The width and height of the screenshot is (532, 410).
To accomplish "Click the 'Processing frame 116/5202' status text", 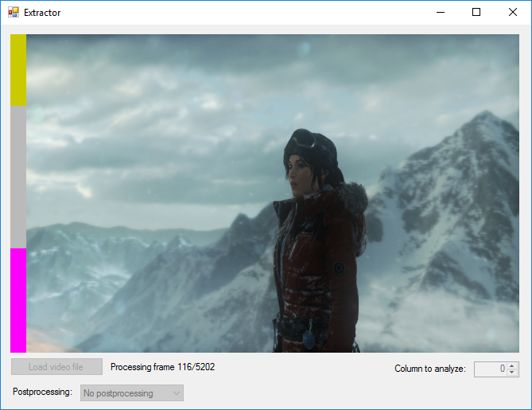I will 162,367.
